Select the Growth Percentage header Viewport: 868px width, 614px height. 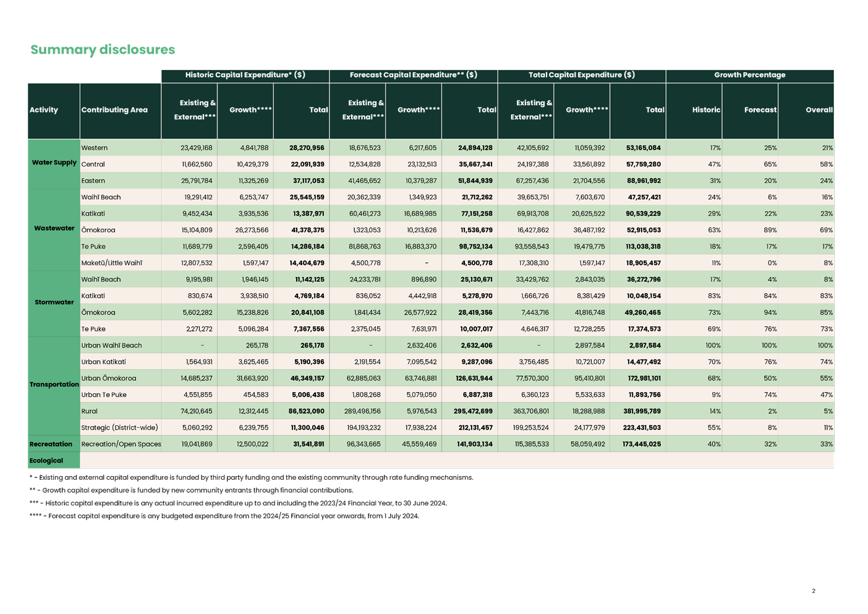tap(750, 75)
